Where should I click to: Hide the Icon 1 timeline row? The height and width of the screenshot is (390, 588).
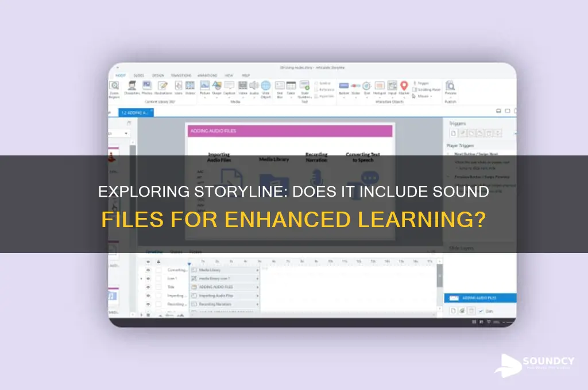148,278
